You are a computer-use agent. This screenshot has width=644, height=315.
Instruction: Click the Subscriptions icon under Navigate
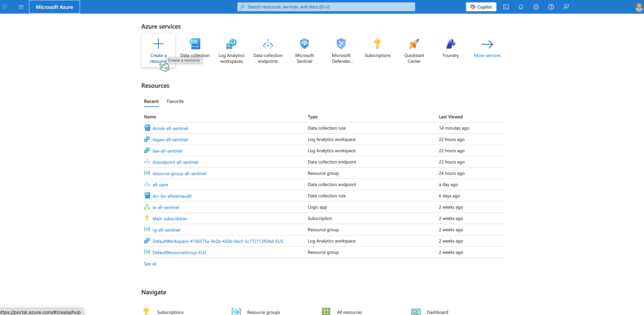click(x=146, y=311)
